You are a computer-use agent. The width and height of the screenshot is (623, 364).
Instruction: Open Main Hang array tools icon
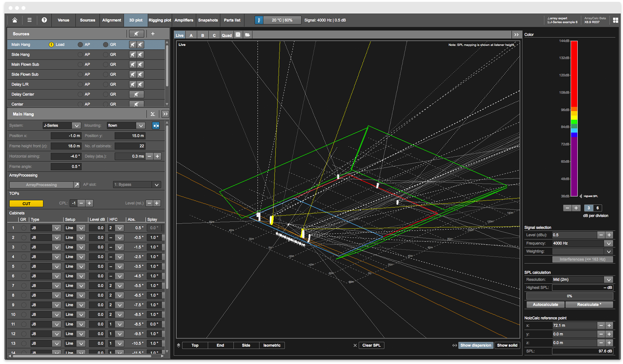[153, 114]
